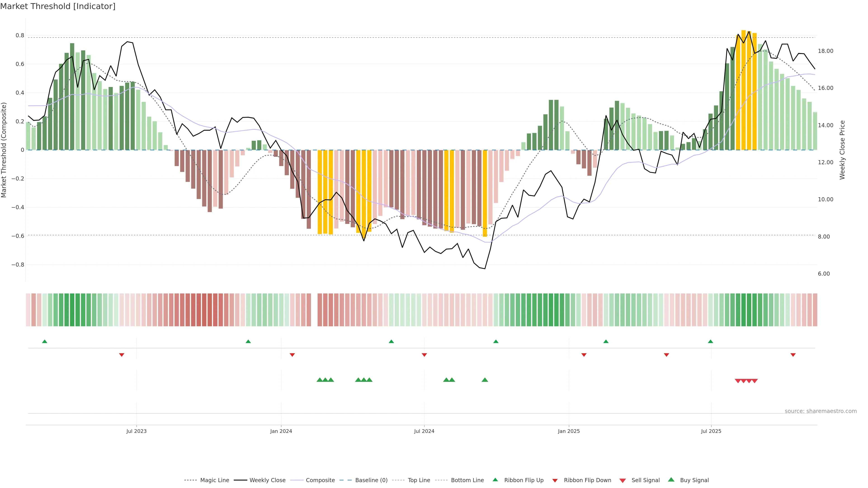The height and width of the screenshot is (488, 868).
Task: Toggle the Composite series legend entry
Action: 320,480
